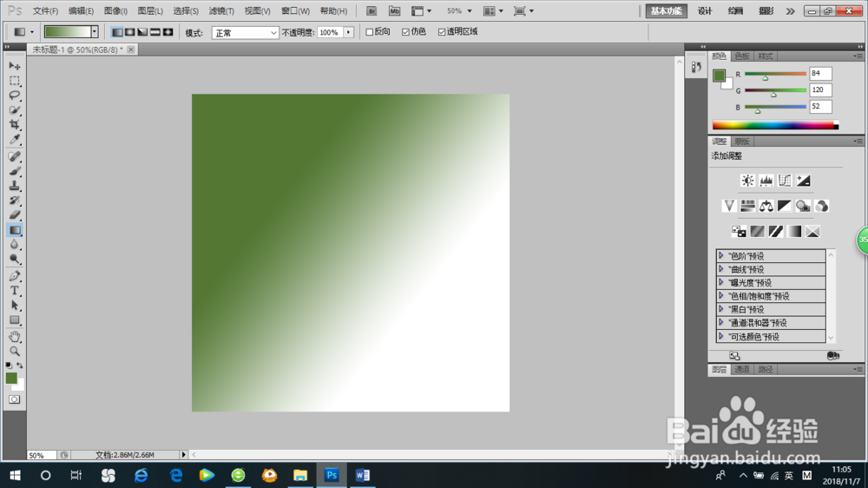This screenshot has width=868, height=488.
Task: Switch to the 绘画 workspace
Action: click(x=736, y=11)
